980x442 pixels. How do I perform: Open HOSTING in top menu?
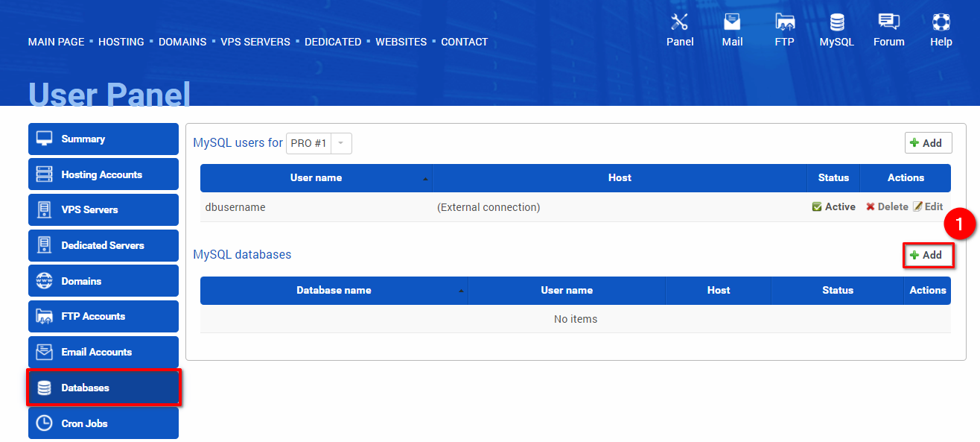coord(121,42)
